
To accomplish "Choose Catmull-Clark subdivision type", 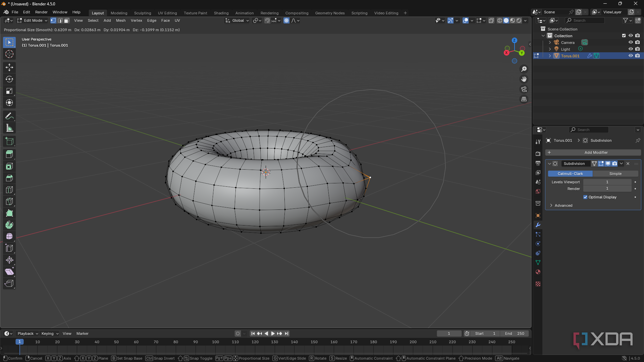I will (570, 174).
